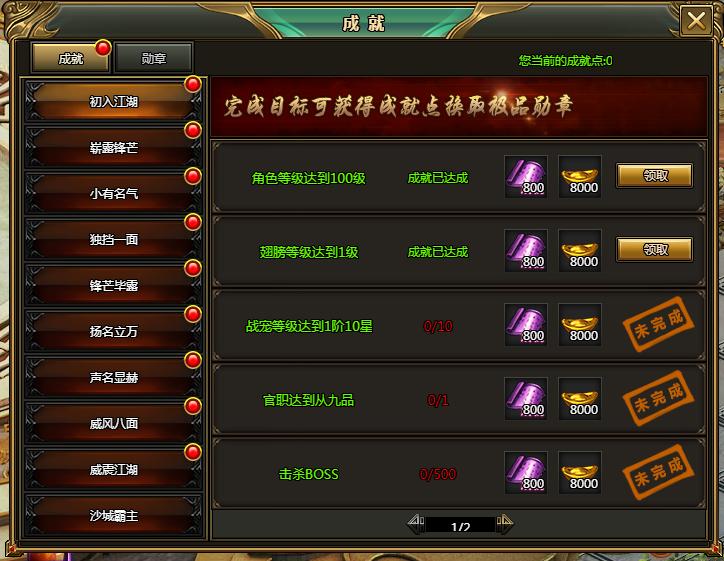724x561 pixels.
Task: Click gold ingot reward in 翅膀等级达到1级 row
Action: click(580, 250)
